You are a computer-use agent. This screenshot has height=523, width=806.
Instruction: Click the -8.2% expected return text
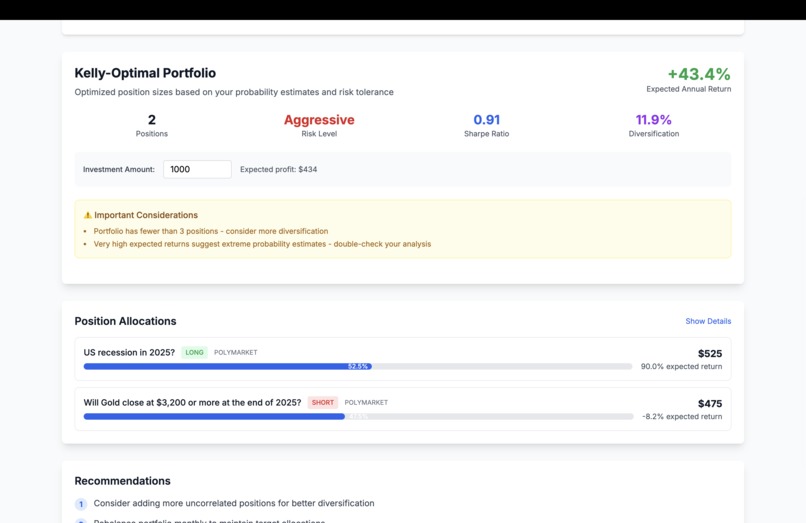coord(682,417)
